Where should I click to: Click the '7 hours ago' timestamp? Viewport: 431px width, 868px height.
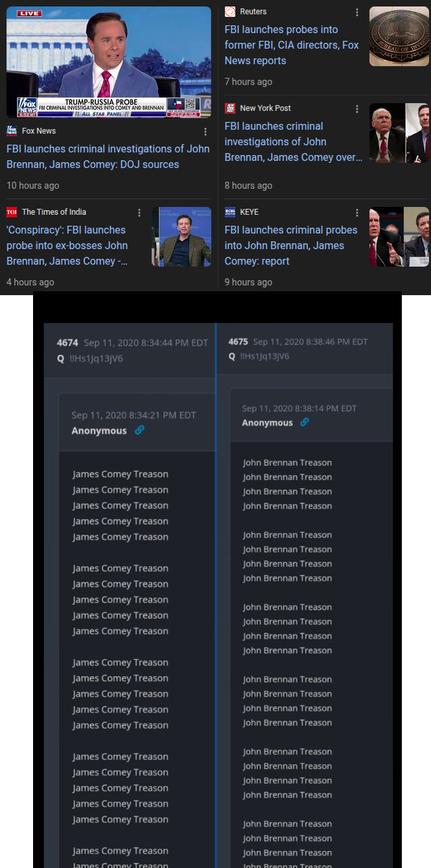coord(248,82)
